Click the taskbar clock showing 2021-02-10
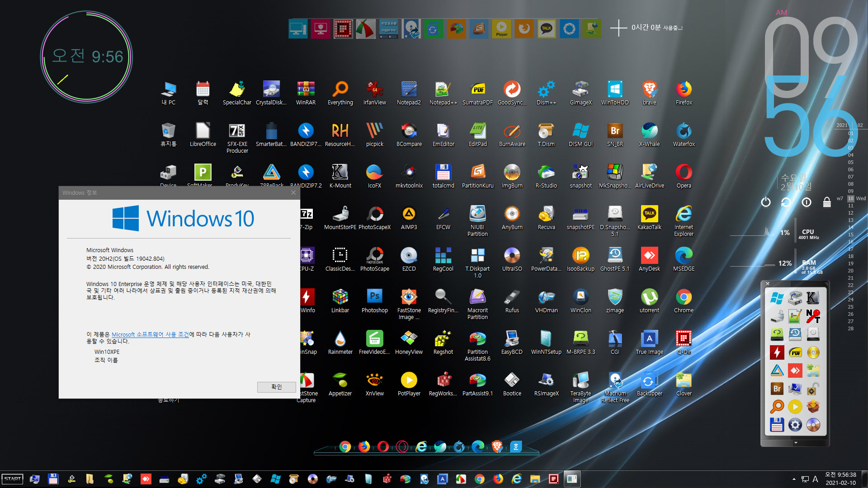The width and height of the screenshot is (868, 488). (840, 479)
